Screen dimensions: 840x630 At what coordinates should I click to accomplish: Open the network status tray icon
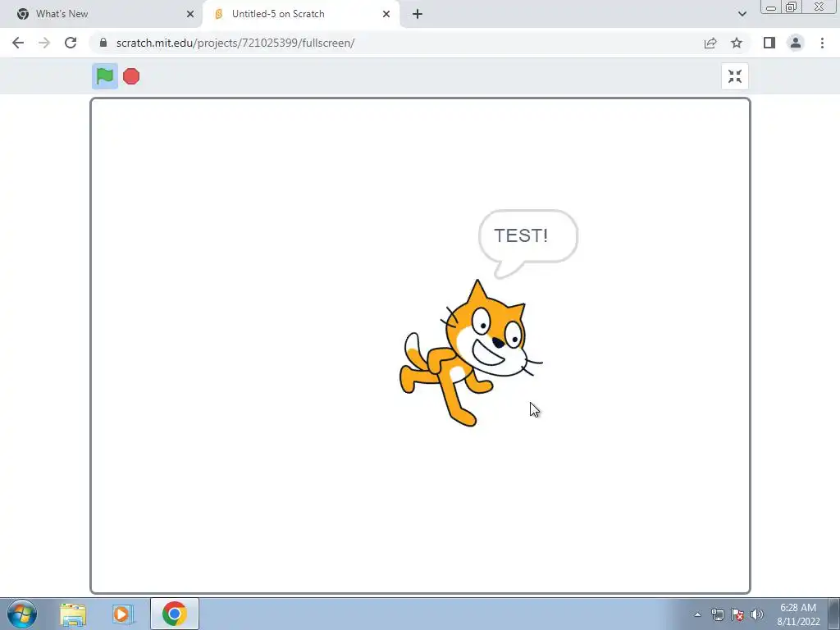(717, 614)
